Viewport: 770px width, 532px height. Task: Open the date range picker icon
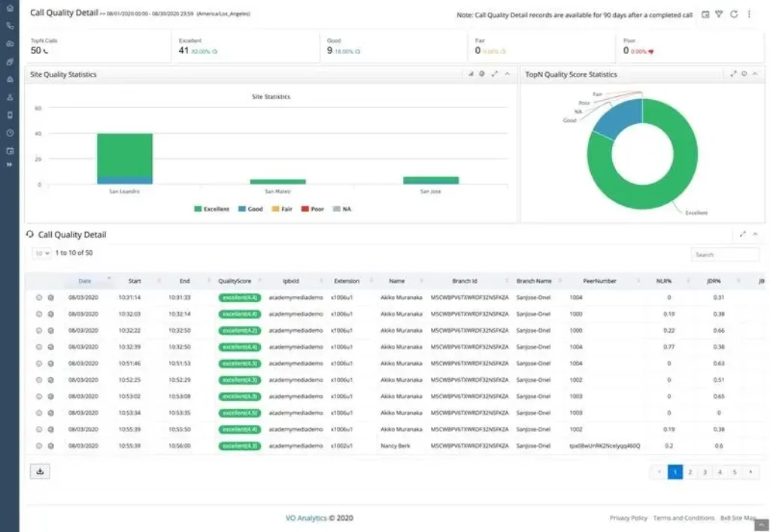point(704,14)
